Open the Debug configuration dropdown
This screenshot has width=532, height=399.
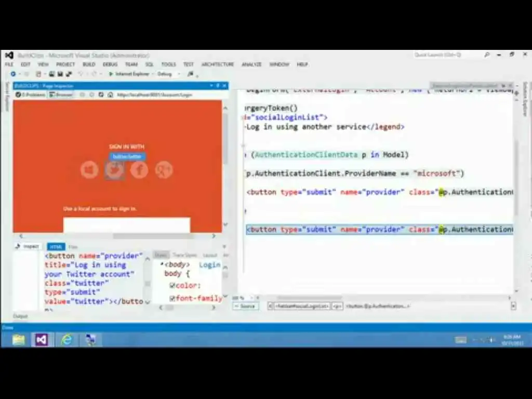[179, 74]
